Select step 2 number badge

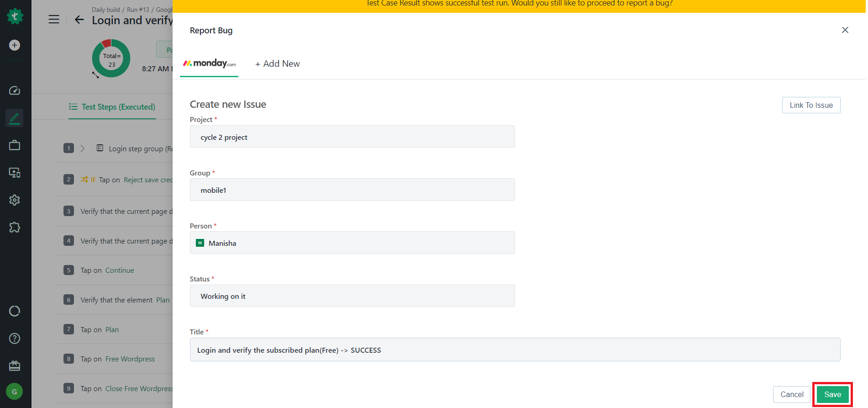(x=68, y=179)
